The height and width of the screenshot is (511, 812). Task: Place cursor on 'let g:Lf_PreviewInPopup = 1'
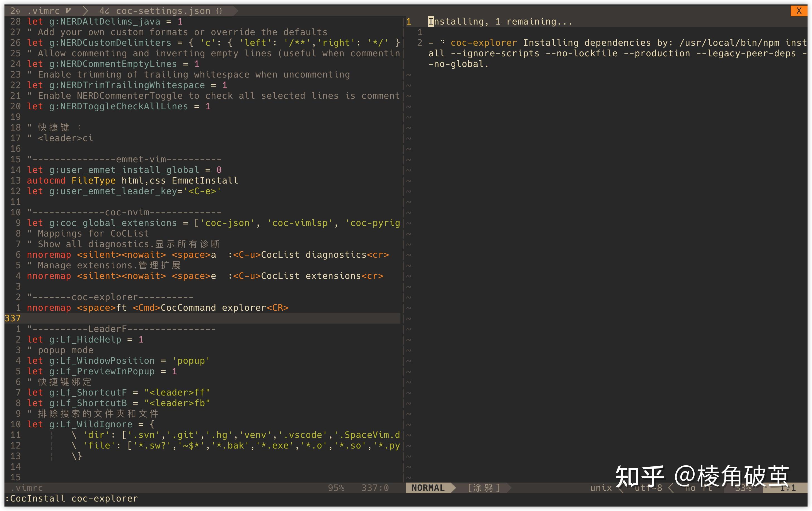tap(102, 371)
